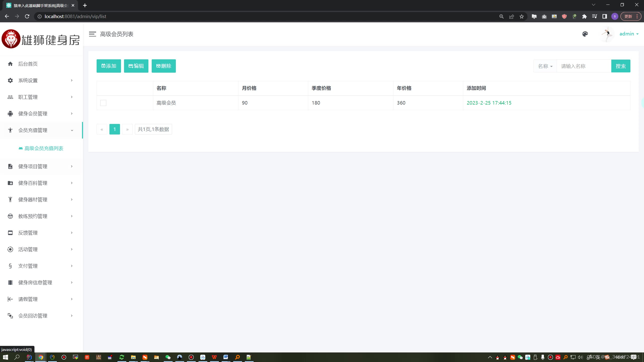Click the 添加 button

109,66
